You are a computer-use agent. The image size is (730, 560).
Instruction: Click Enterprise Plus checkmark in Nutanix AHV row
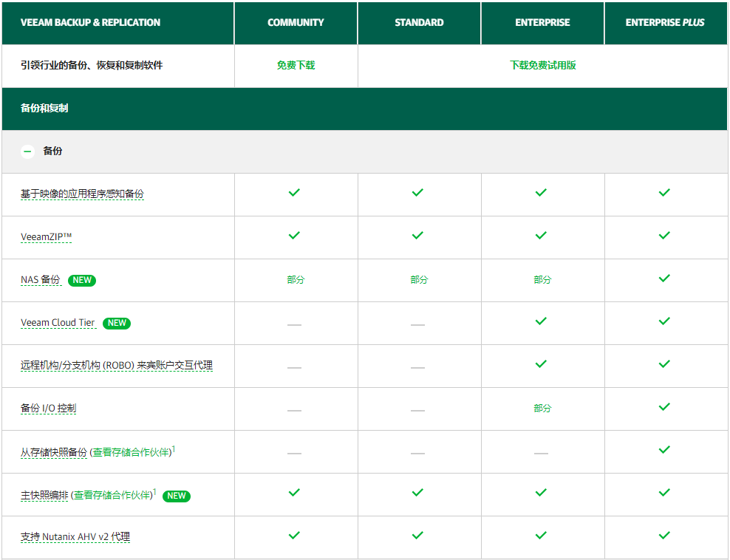pos(664,535)
